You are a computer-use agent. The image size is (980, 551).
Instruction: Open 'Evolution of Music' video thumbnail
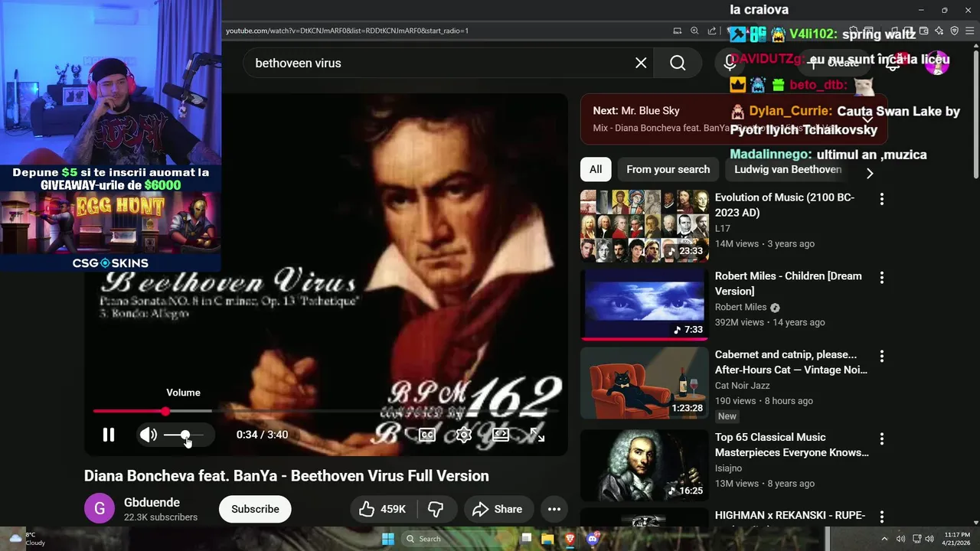point(645,226)
